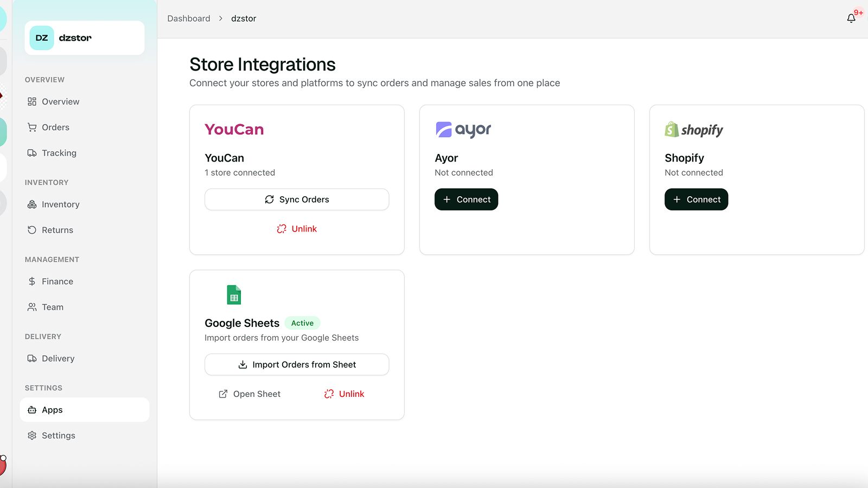The width and height of the screenshot is (868, 488).
Task: Import Orders from Sheet
Action: (x=297, y=364)
